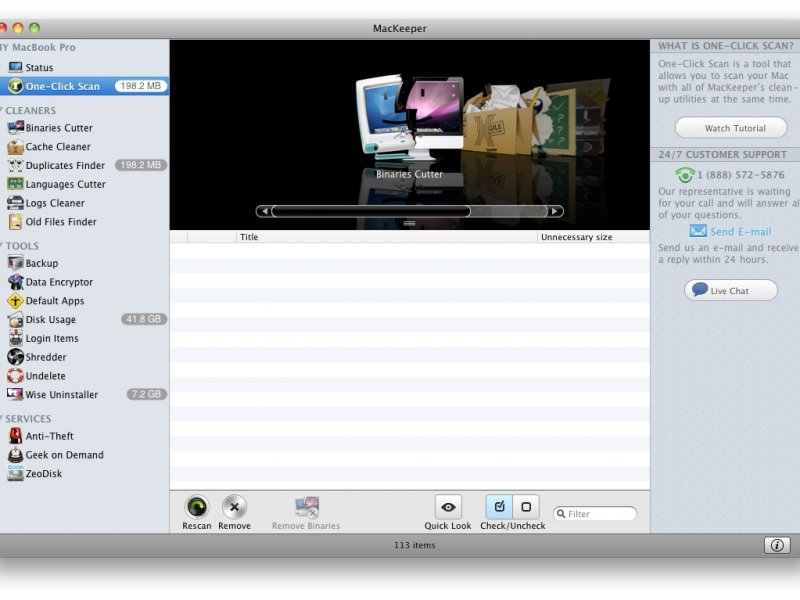
Task: Open Backup tool icon
Action: (x=15, y=263)
